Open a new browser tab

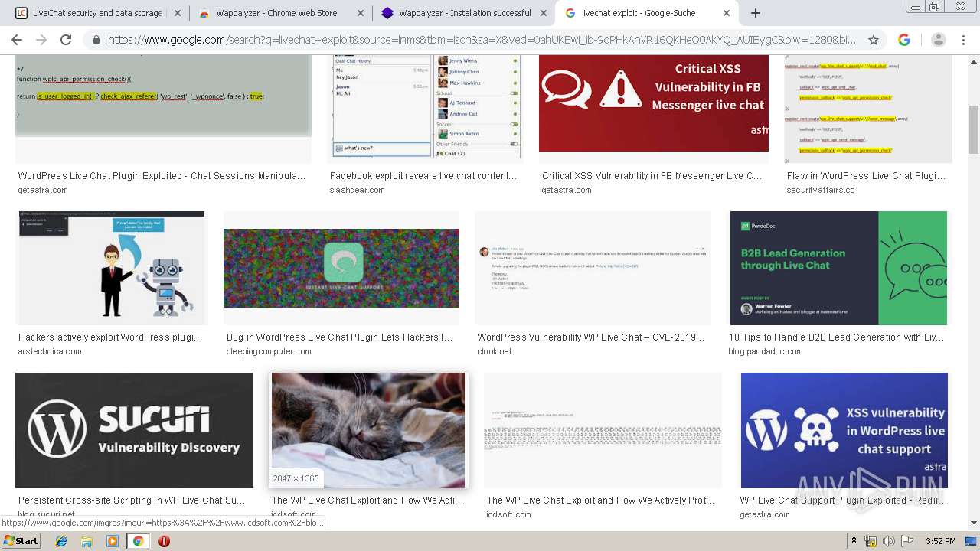(756, 13)
